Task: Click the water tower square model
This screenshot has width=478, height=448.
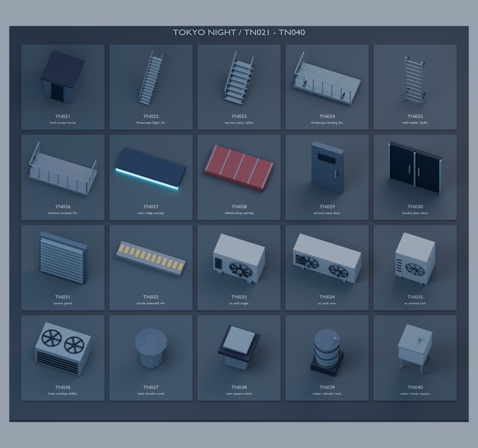Action: 415,349
